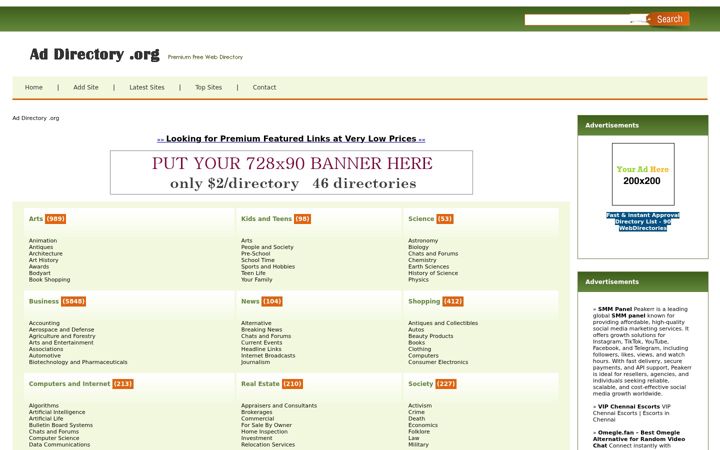Open the Sports and Hobbies subcategory
This screenshot has height=450, width=720.
268,266
